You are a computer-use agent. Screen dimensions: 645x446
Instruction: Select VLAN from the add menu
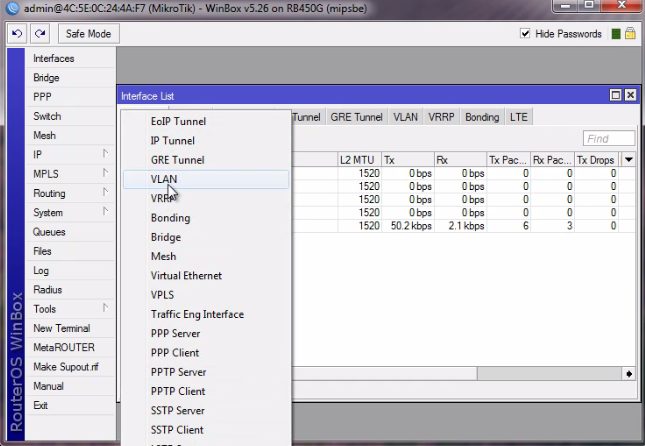click(206, 179)
